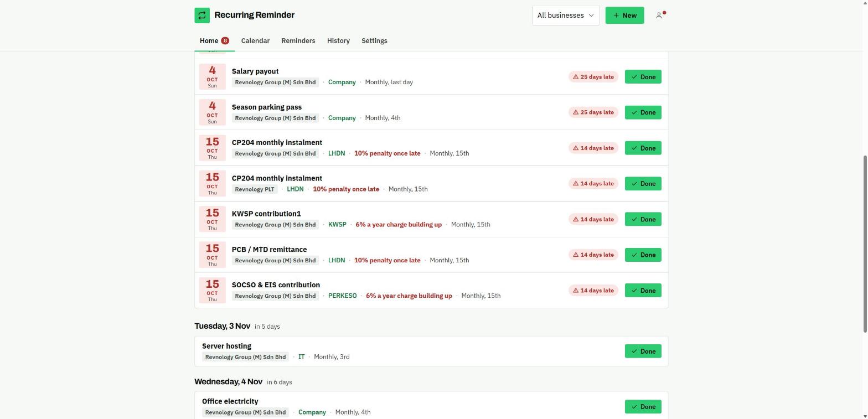Click the PERKESO category label
The image size is (868, 419).
[343, 296]
